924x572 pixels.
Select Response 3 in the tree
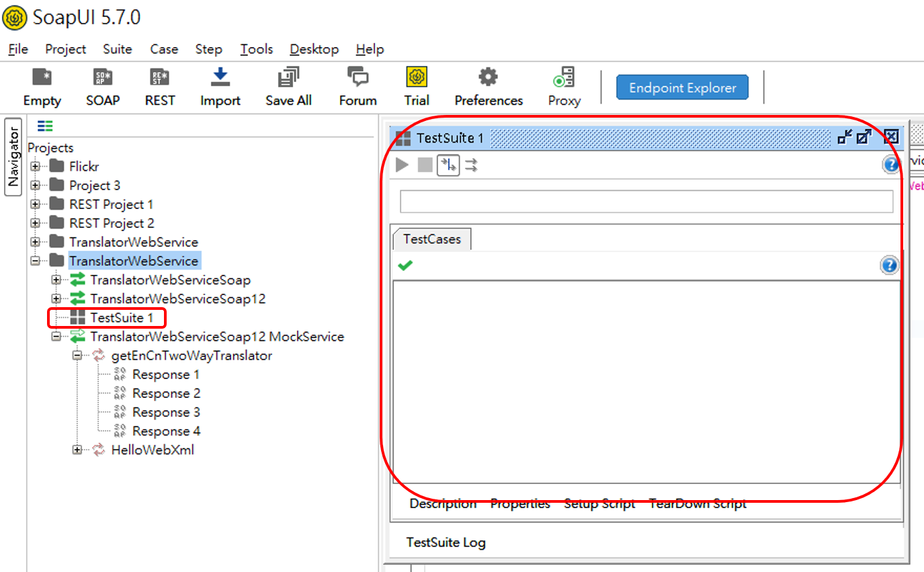[x=166, y=412]
